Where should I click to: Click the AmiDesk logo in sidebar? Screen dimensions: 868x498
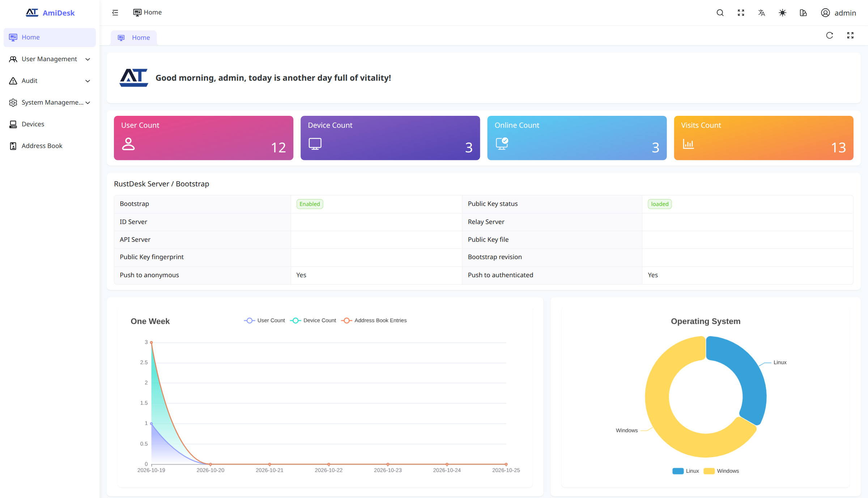[32, 13]
